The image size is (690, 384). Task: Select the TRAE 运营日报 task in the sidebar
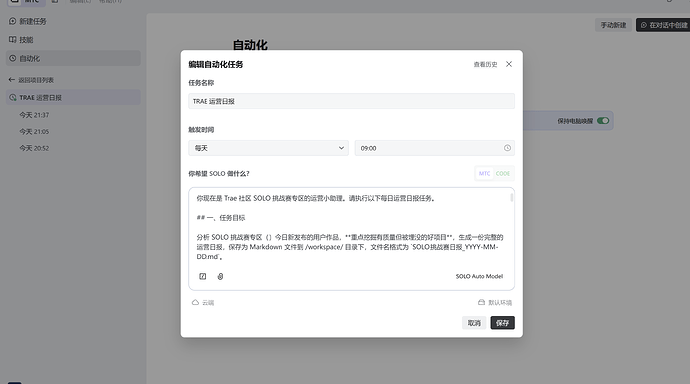click(x=73, y=98)
